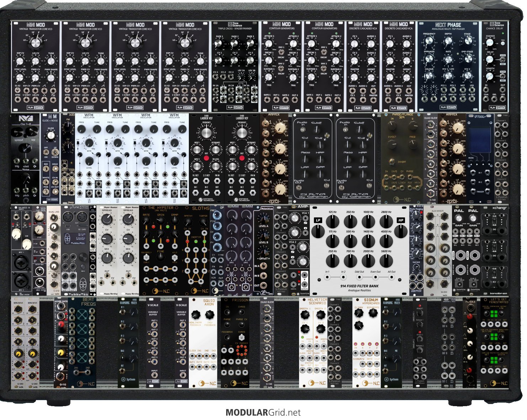Toggle the Off/On switch on Glide + Noise
This screenshot has width=527, height=420.
pyautogui.click(x=46, y=152)
